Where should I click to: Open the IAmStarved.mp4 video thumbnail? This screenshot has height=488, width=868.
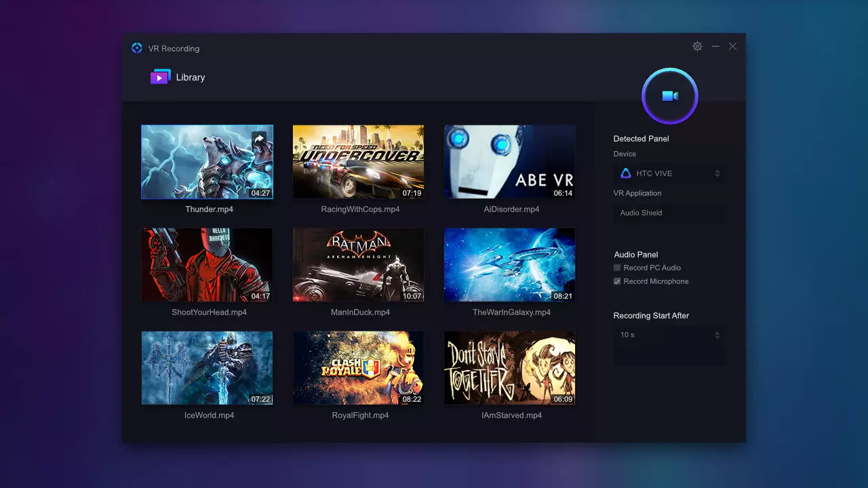pos(509,367)
